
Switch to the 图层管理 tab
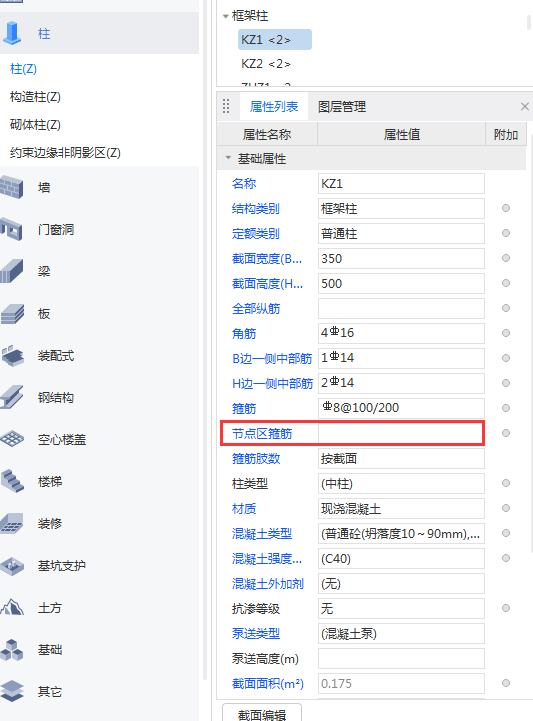coord(342,107)
